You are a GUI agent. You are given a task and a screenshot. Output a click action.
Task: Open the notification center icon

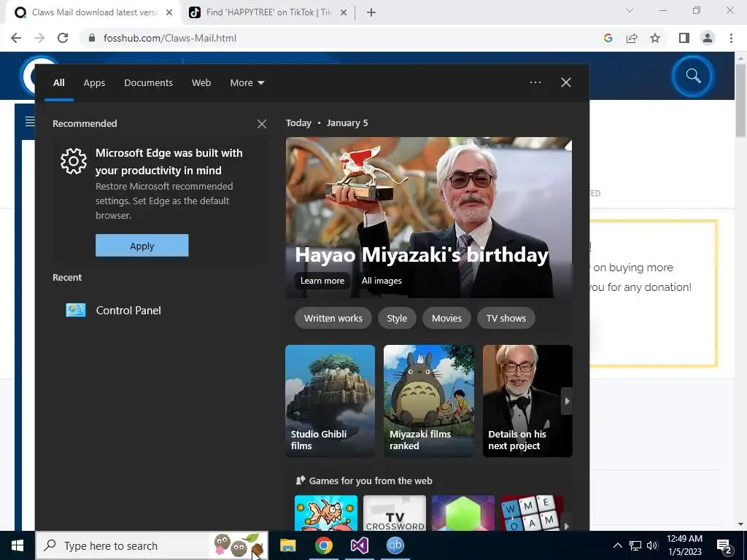724,546
